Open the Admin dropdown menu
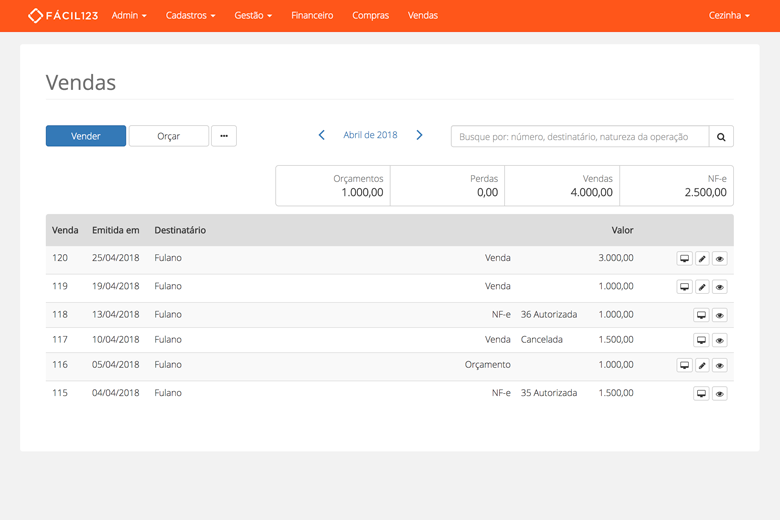This screenshot has width=780, height=520. pos(129,15)
